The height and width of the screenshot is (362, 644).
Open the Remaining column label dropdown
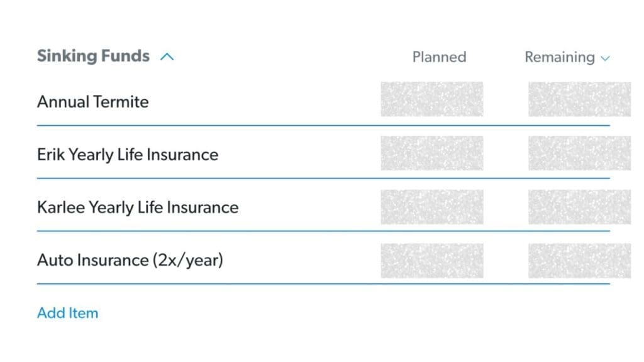pyautogui.click(x=559, y=57)
